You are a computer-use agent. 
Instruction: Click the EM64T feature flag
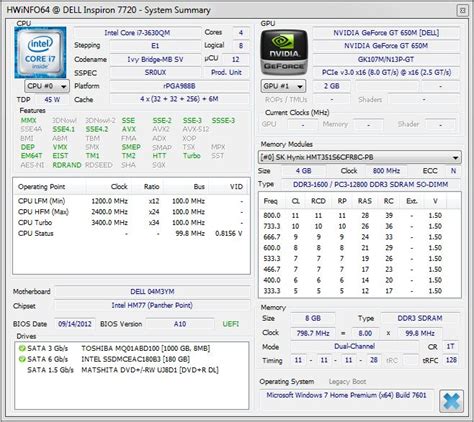point(31,156)
